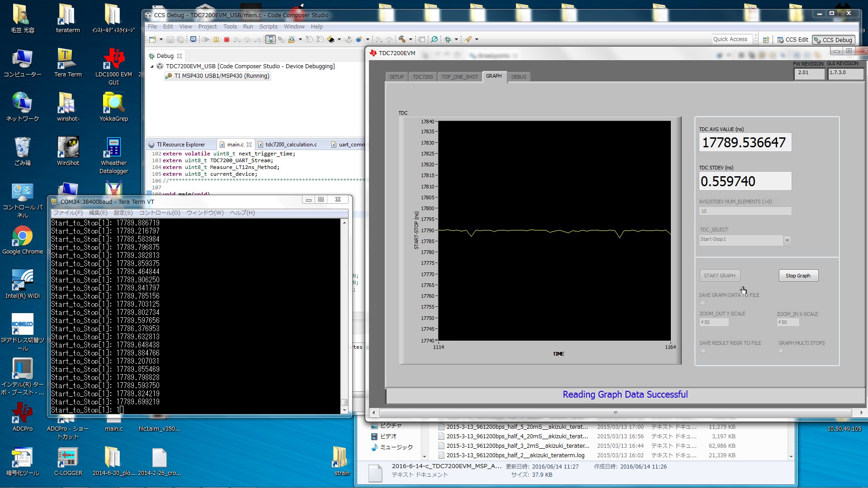Click the Quick Access search field
This screenshot has height=488, width=868.
pos(732,39)
